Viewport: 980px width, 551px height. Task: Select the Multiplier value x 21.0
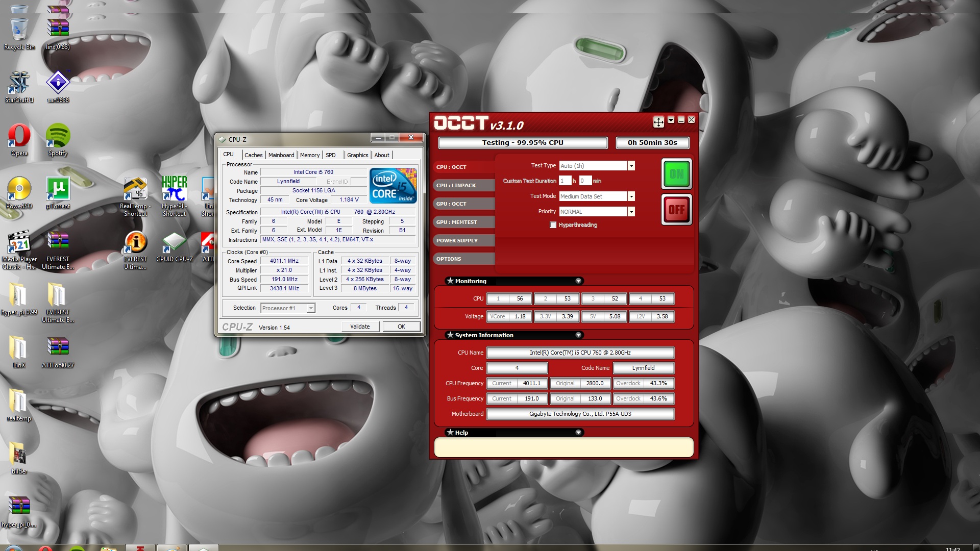pos(284,270)
